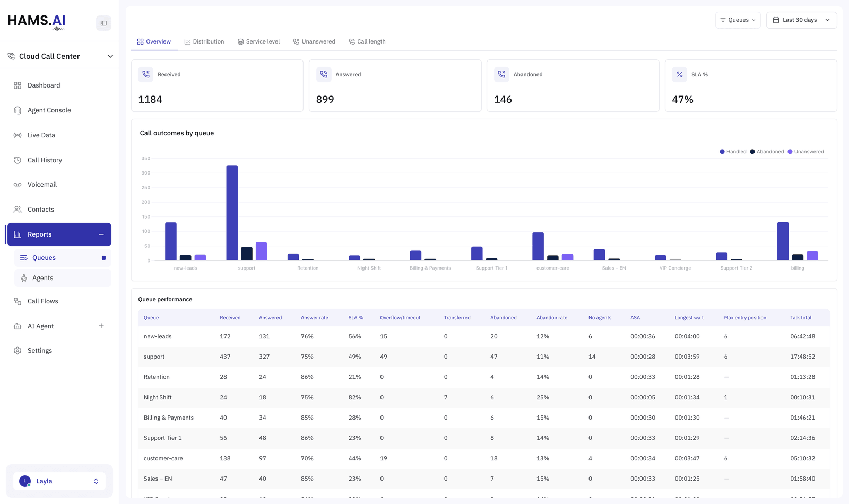849x504 pixels.
Task: Click Layla's user avatar
Action: (x=25, y=481)
